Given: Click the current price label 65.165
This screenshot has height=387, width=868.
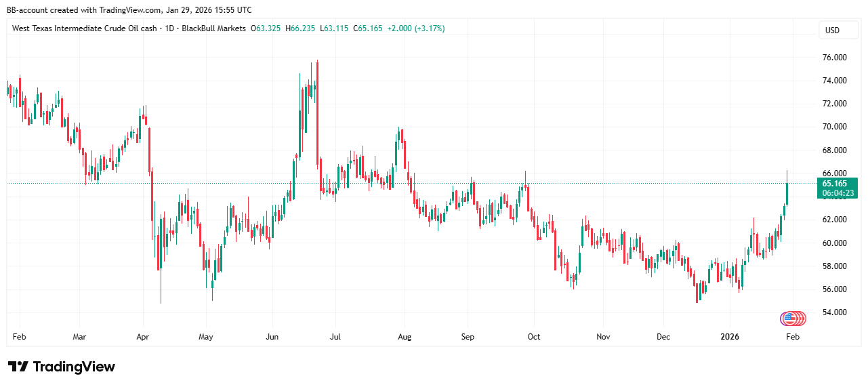Looking at the screenshot, I should (833, 183).
